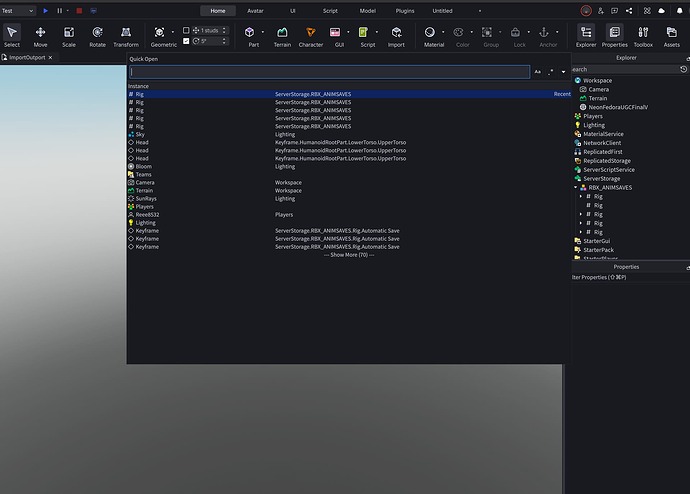Open the Script tab

click(x=330, y=11)
